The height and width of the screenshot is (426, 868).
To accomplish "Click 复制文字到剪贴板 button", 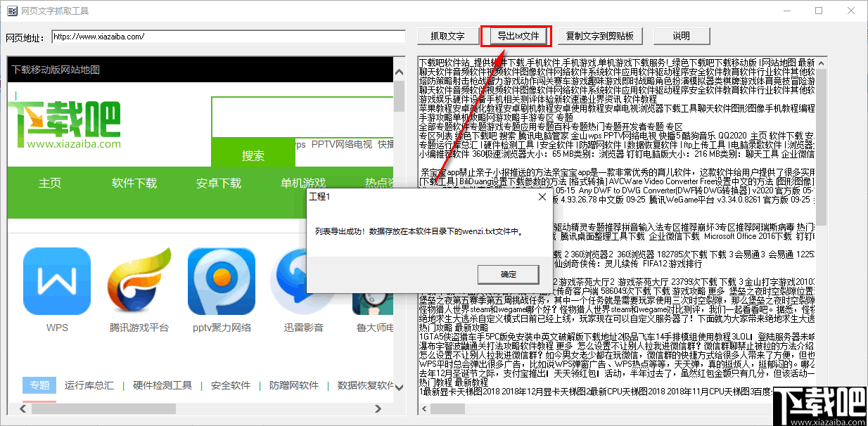I will pos(600,36).
